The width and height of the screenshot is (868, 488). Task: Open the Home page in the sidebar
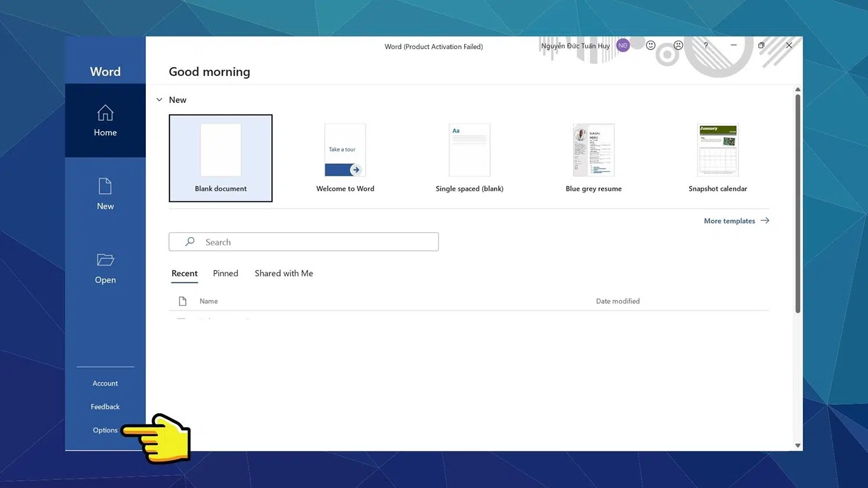(105, 121)
